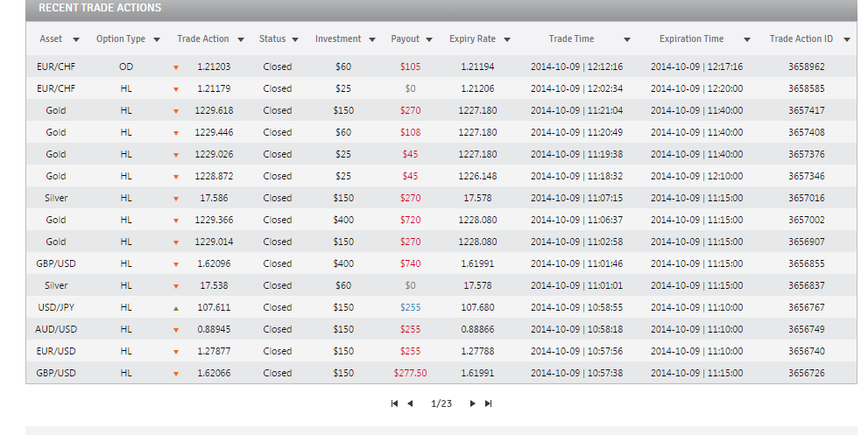Jump to the last page of trades
The height and width of the screenshot is (435, 868).
(x=488, y=403)
